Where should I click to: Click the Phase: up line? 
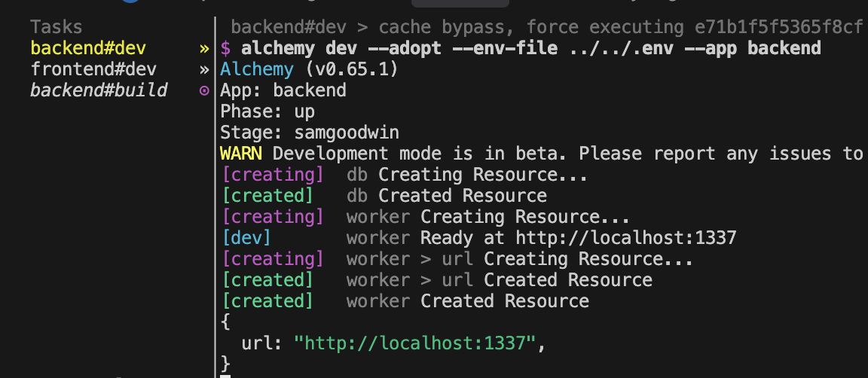click(x=267, y=112)
